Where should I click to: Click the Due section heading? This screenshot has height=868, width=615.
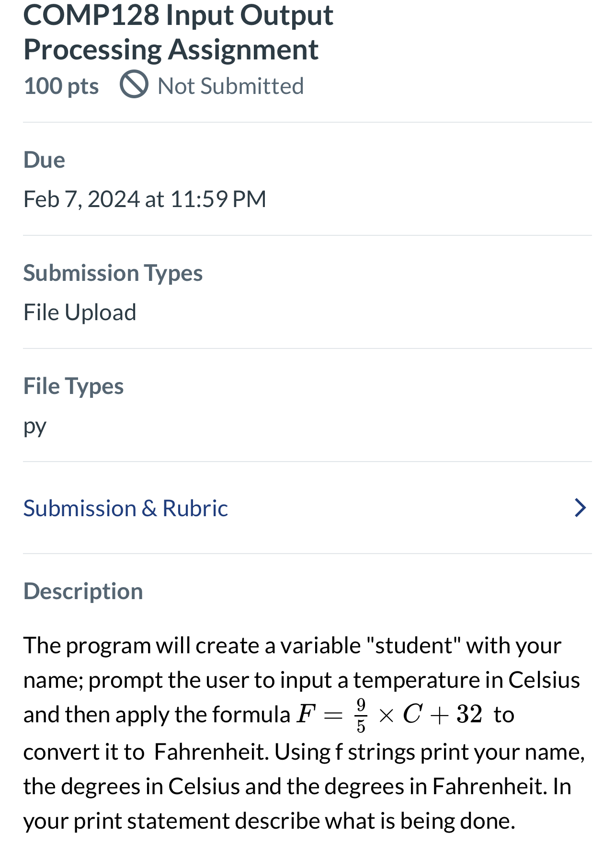tap(44, 160)
